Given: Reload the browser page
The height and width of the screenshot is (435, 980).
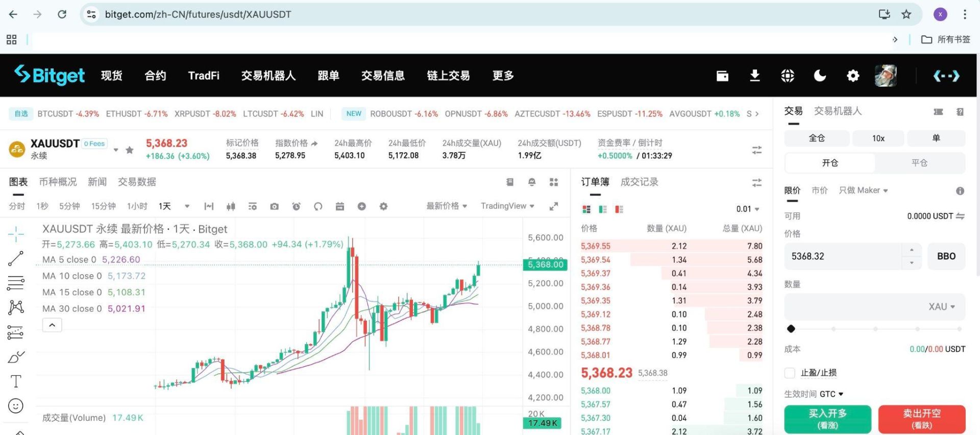Looking at the screenshot, I should [x=62, y=14].
